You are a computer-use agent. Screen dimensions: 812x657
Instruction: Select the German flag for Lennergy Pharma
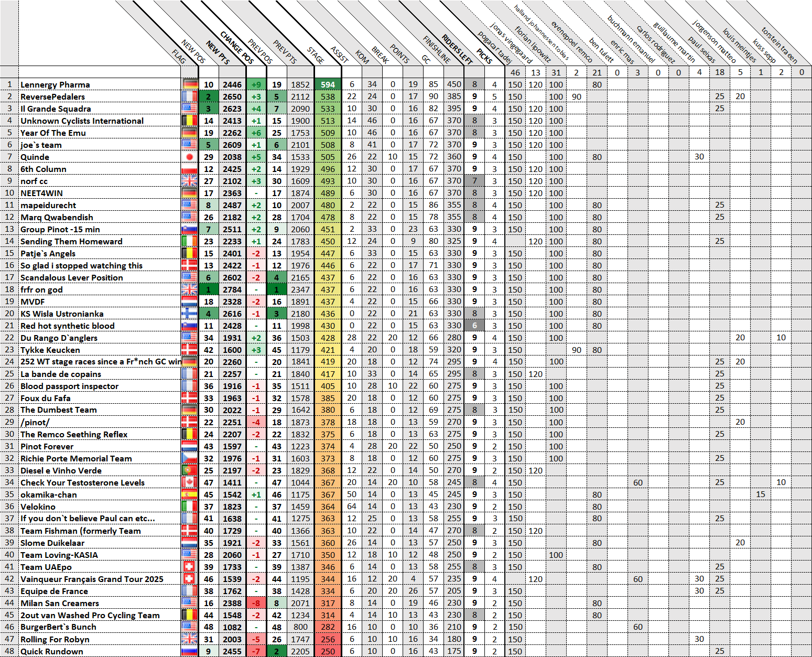pos(189,84)
